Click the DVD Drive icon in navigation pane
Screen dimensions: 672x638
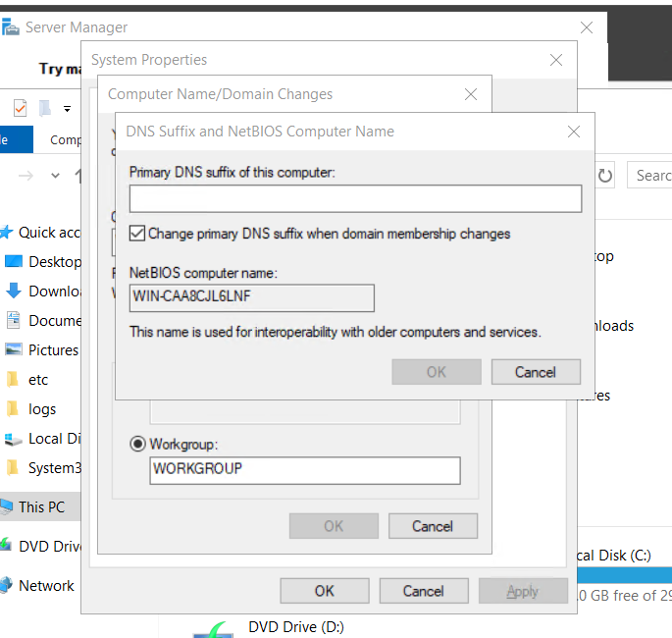(x=7, y=545)
